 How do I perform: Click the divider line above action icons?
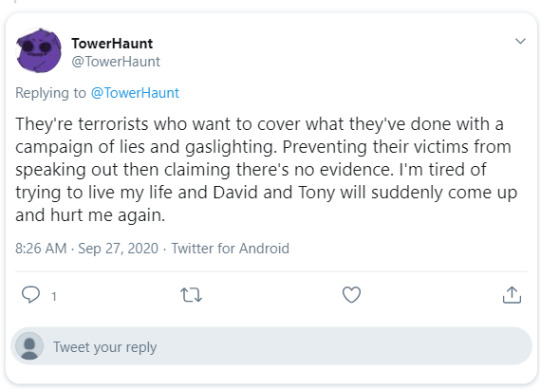271,271
